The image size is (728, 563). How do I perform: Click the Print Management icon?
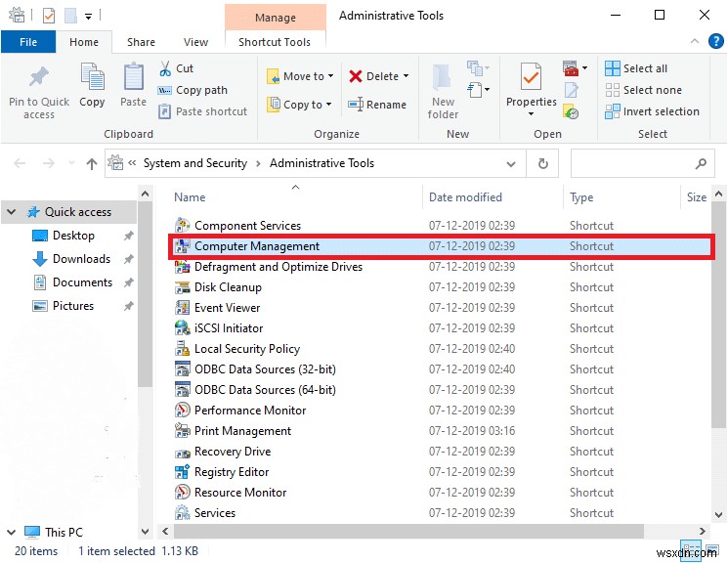point(182,431)
